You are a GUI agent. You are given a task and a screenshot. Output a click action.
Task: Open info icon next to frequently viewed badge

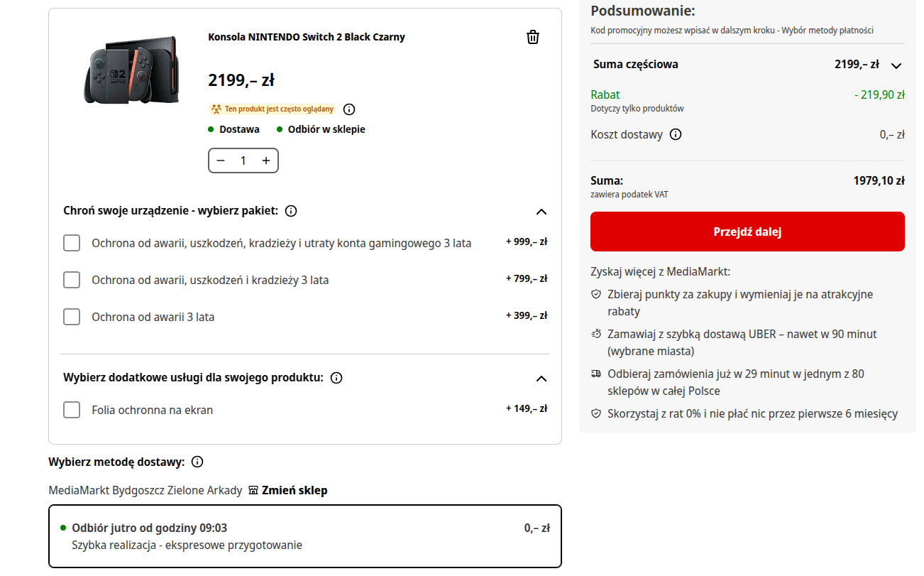click(x=349, y=109)
